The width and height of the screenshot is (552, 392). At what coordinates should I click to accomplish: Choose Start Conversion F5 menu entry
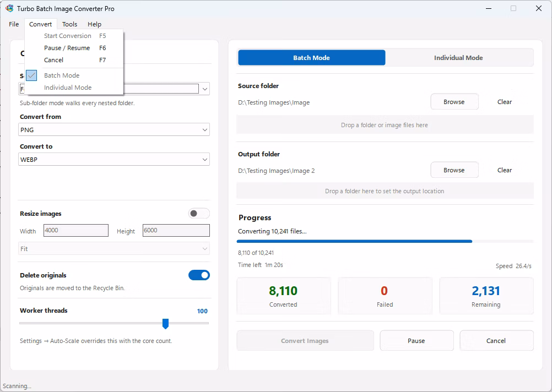click(x=74, y=36)
